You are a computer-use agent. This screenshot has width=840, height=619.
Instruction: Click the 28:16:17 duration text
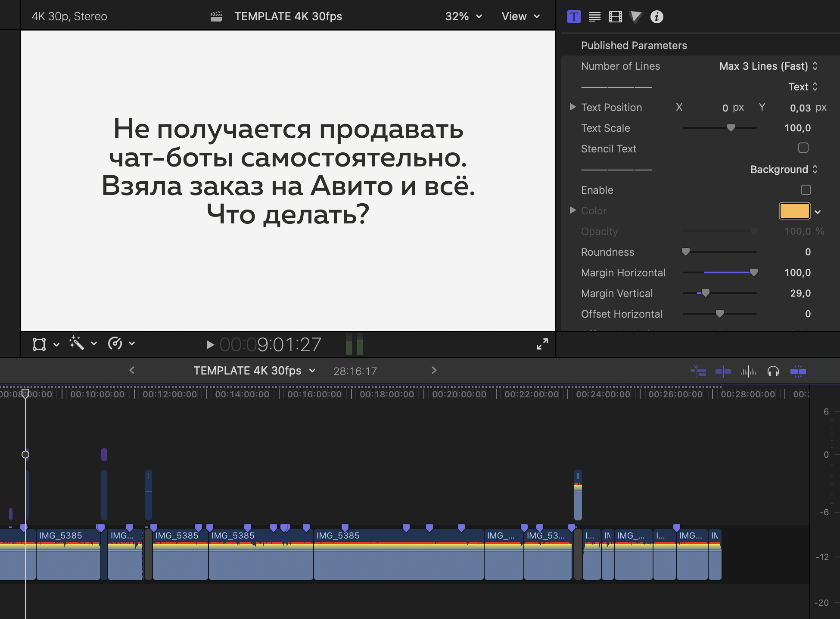tap(355, 371)
